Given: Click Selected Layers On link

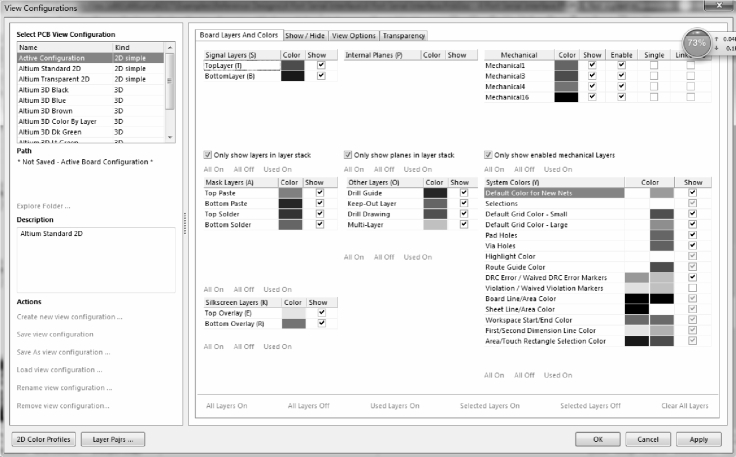Looking at the screenshot, I should (x=490, y=406).
